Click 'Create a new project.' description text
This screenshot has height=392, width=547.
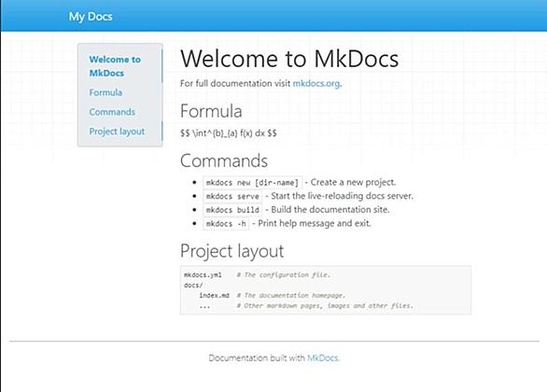353,182
